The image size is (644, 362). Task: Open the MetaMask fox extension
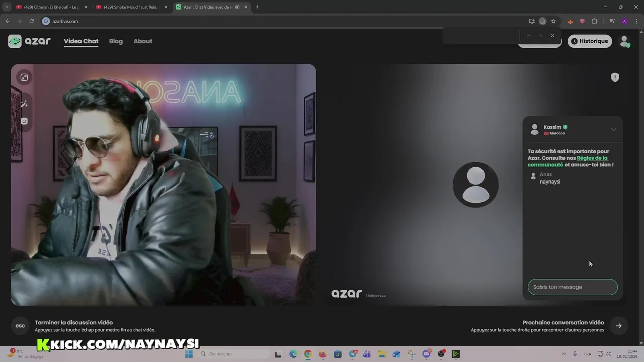click(570, 21)
